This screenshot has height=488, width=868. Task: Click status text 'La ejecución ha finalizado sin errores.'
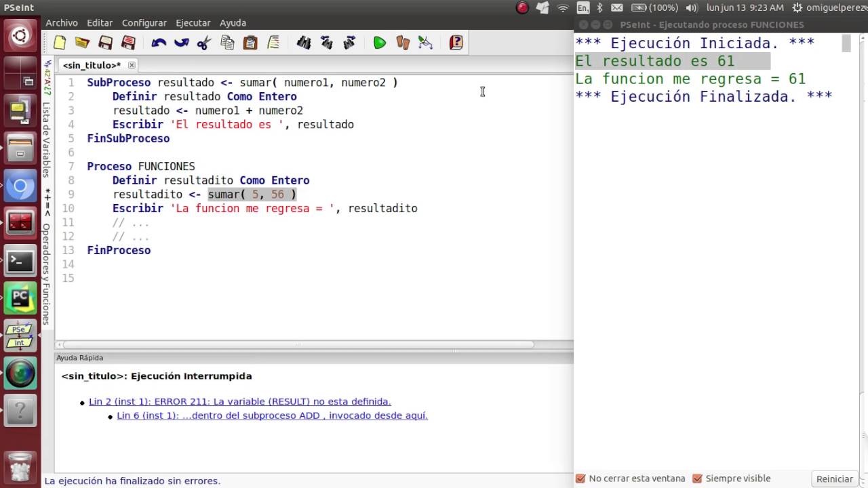point(132,481)
